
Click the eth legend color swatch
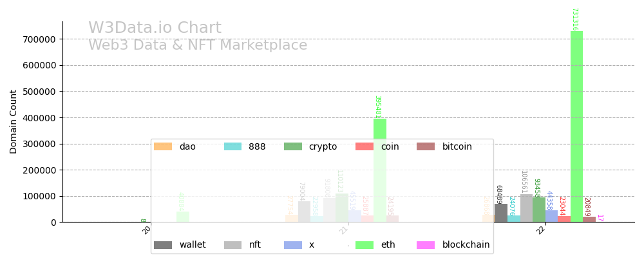[x=365, y=245]
